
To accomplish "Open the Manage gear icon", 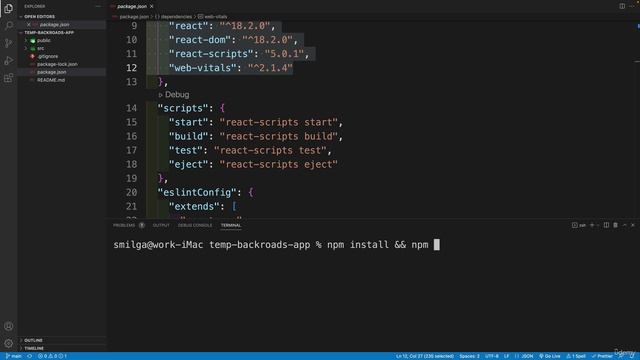I will [x=8, y=344].
